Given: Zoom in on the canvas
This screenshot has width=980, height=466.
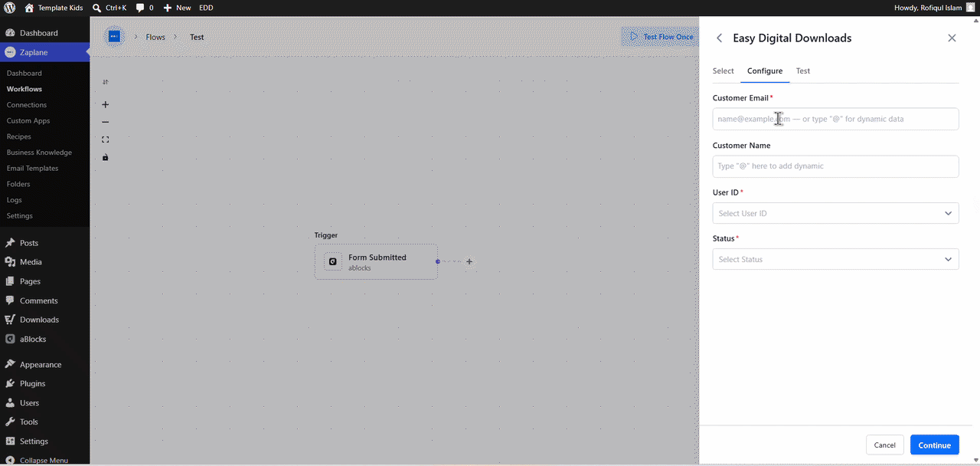Looking at the screenshot, I should coord(106,104).
